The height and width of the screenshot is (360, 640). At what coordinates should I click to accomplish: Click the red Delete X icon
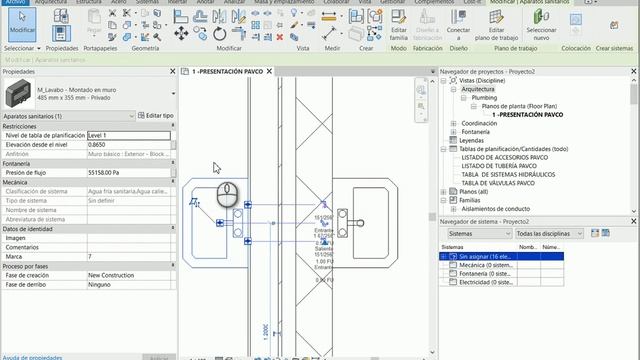[x=280, y=38]
